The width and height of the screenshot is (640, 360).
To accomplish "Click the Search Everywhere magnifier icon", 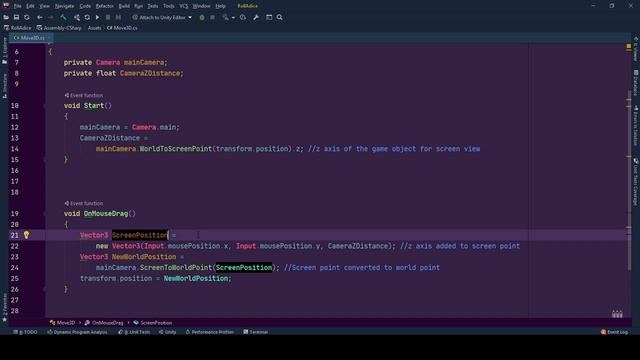I will point(280,18).
